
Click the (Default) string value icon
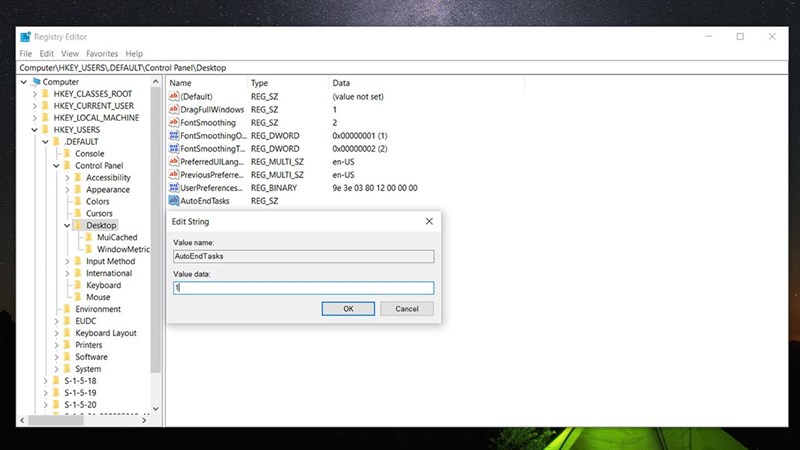point(173,96)
